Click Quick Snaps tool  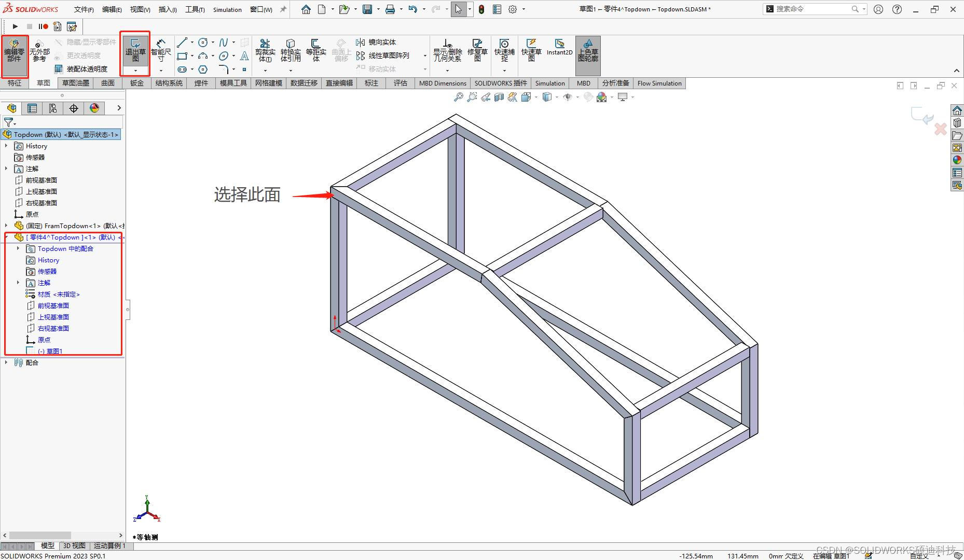pyautogui.click(x=504, y=50)
